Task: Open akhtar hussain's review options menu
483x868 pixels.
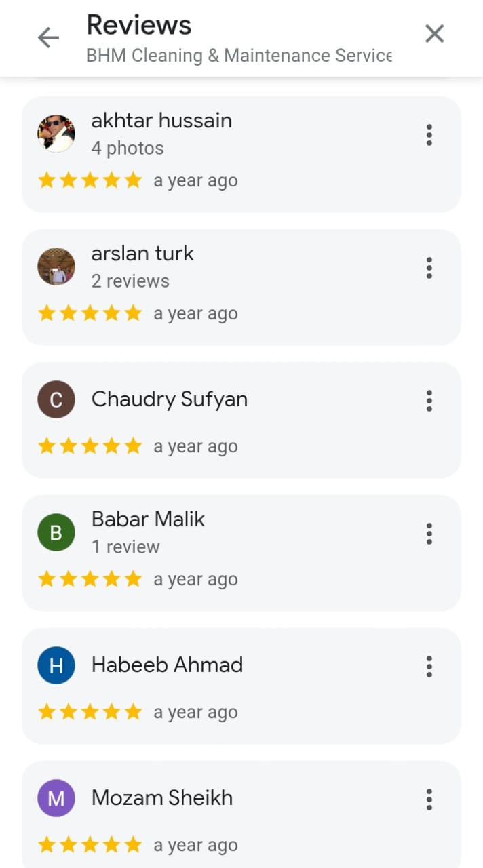Action: [x=429, y=135]
